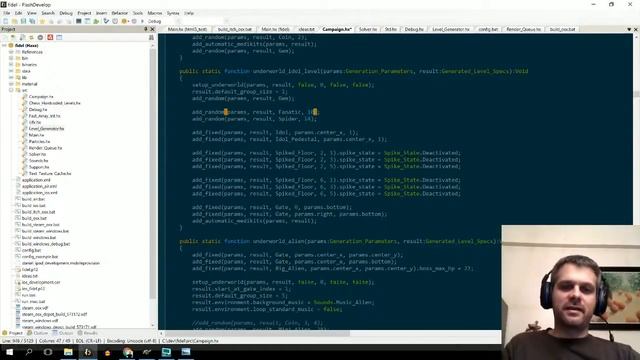Click the FlashDevelop taskbar icon
This screenshot has width=640, height=360.
(88, 352)
